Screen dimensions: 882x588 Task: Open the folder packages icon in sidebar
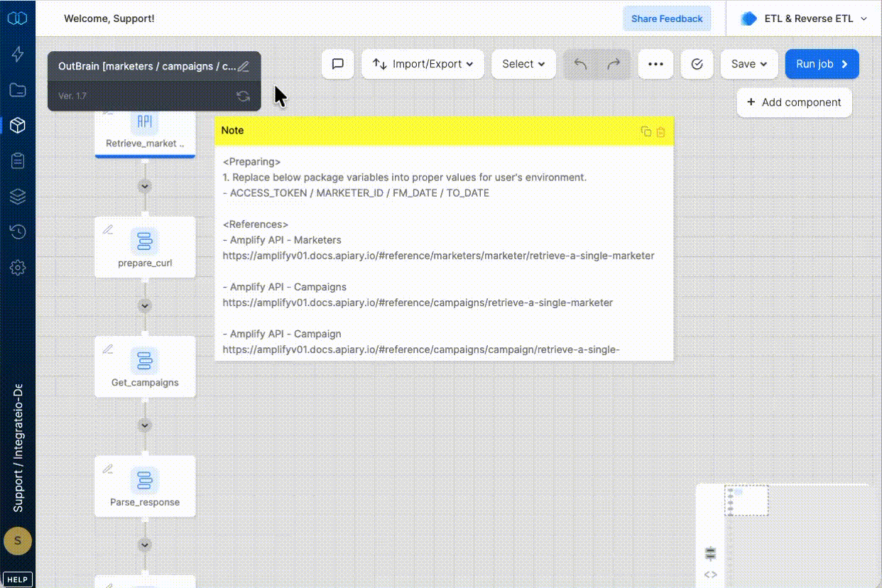[18, 89]
